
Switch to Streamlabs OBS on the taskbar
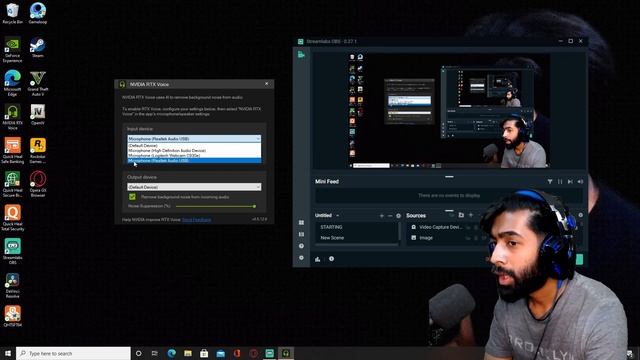pyautogui.click(x=269, y=353)
